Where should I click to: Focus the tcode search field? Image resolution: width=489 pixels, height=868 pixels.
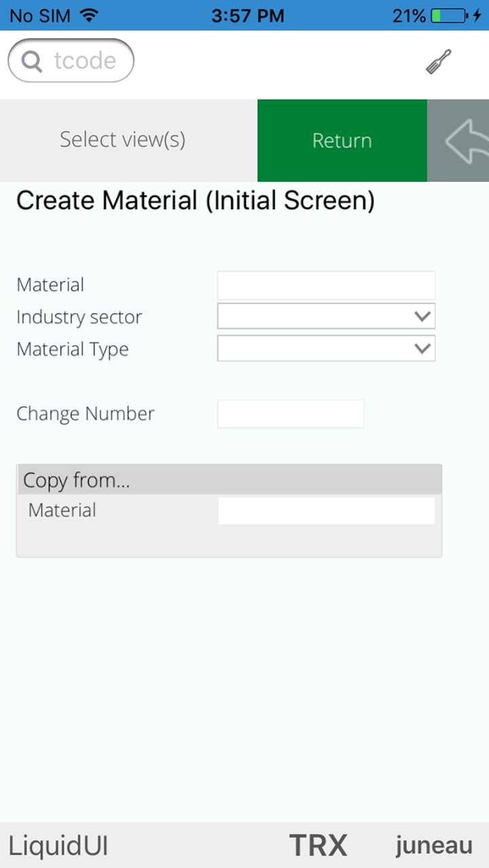click(81, 61)
